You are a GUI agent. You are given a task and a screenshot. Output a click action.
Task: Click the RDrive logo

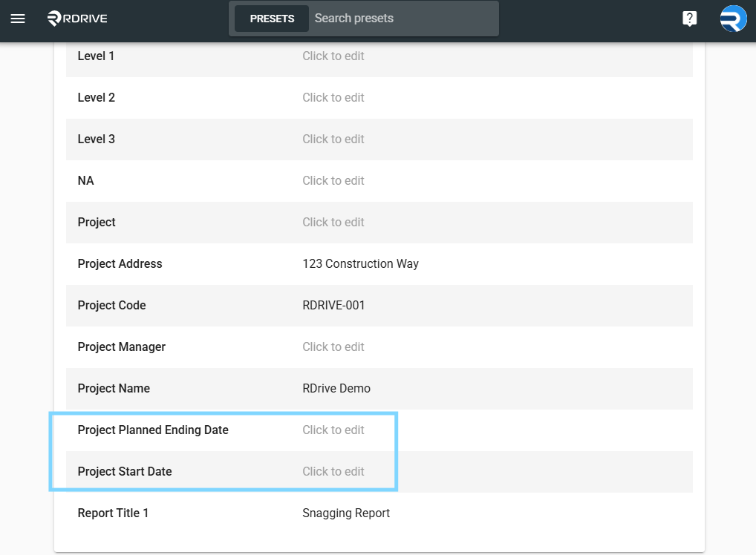coord(77,19)
